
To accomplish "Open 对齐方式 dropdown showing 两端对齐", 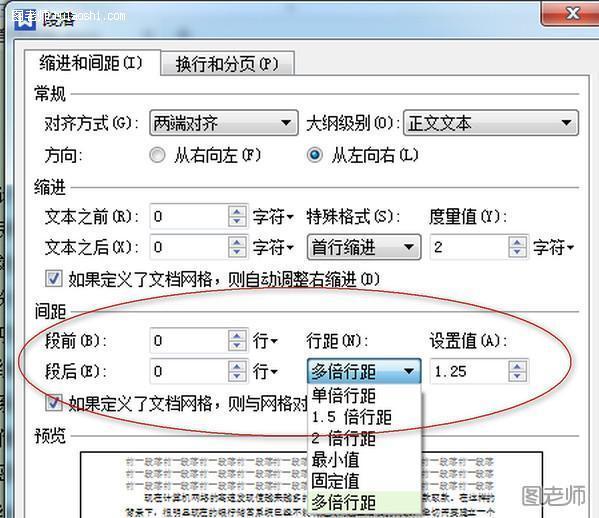I will tap(224, 123).
